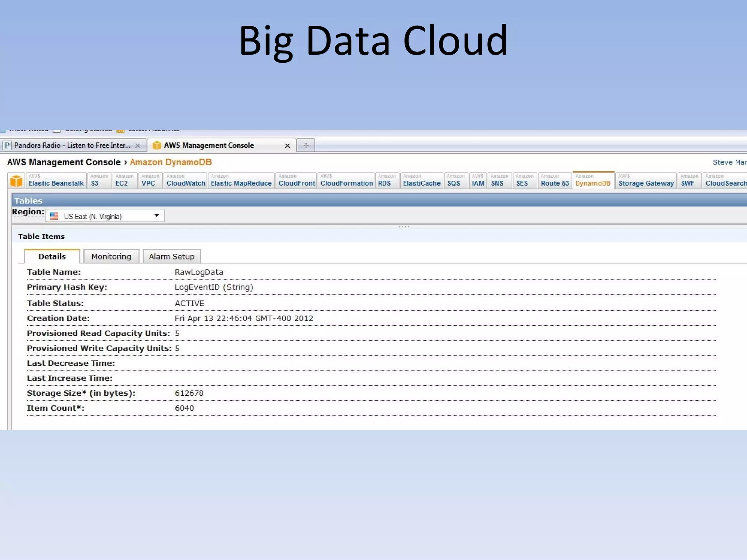Click the storage size value 612678

point(189,393)
